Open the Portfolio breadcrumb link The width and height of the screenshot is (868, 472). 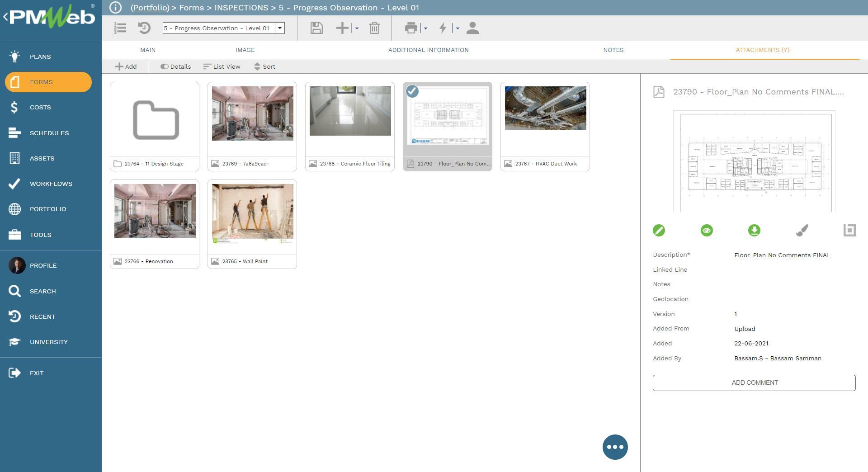pos(150,8)
